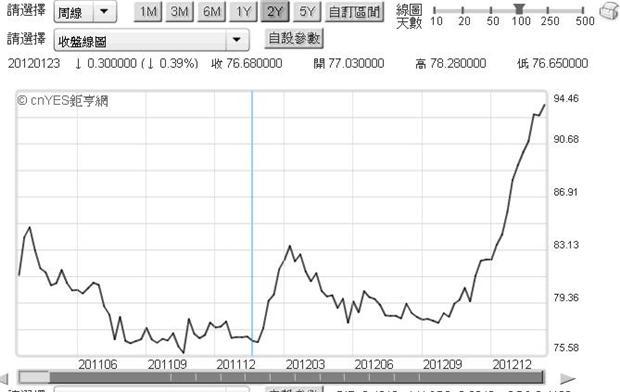Image resolution: width=620 pixels, height=392 pixels.
Task: Click the 90.68 price axis label
Action: click(566, 139)
